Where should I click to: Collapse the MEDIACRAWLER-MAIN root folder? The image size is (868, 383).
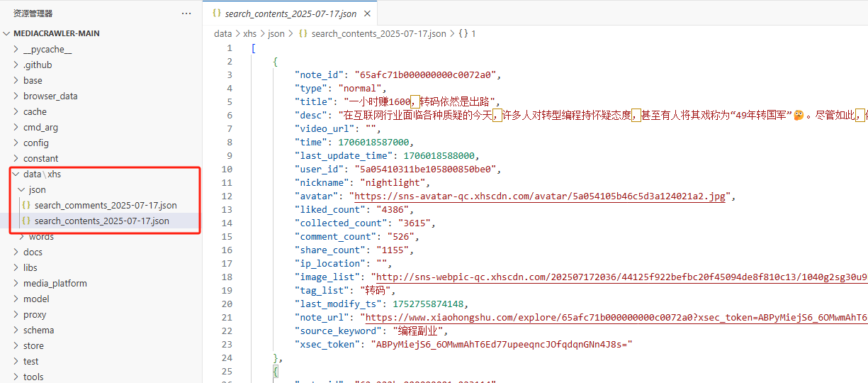click(x=7, y=33)
